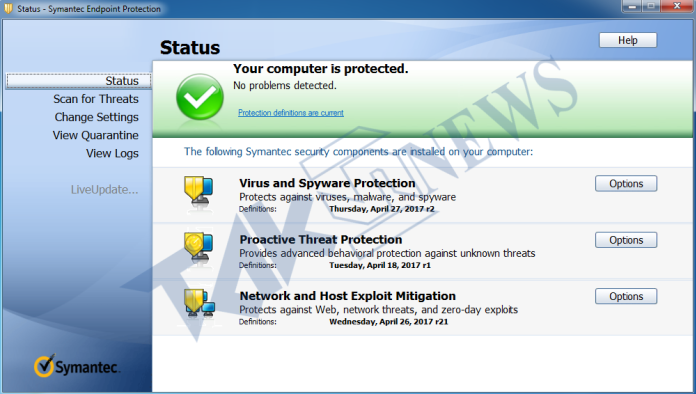Open Options for Proactive Threat Protection
Screen dimensions: 696x394
coord(626,240)
